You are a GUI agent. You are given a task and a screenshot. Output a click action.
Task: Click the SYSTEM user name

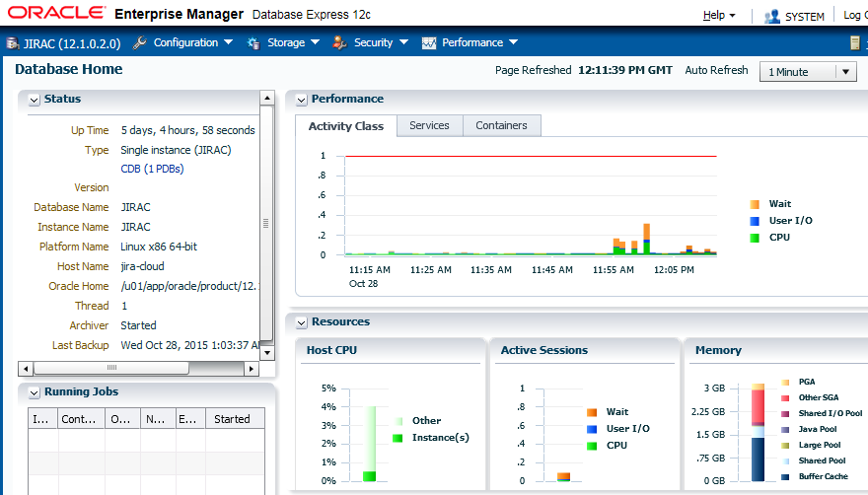point(805,17)
